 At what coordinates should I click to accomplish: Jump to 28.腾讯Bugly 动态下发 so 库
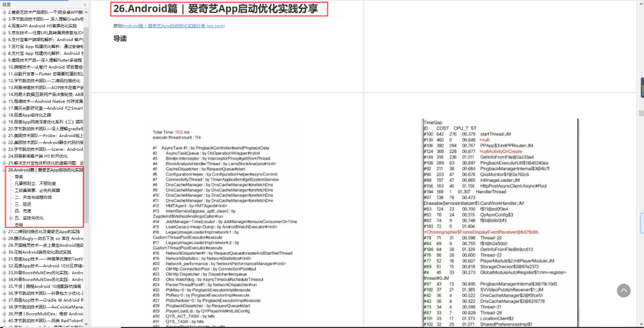click(x=45, y=239)
